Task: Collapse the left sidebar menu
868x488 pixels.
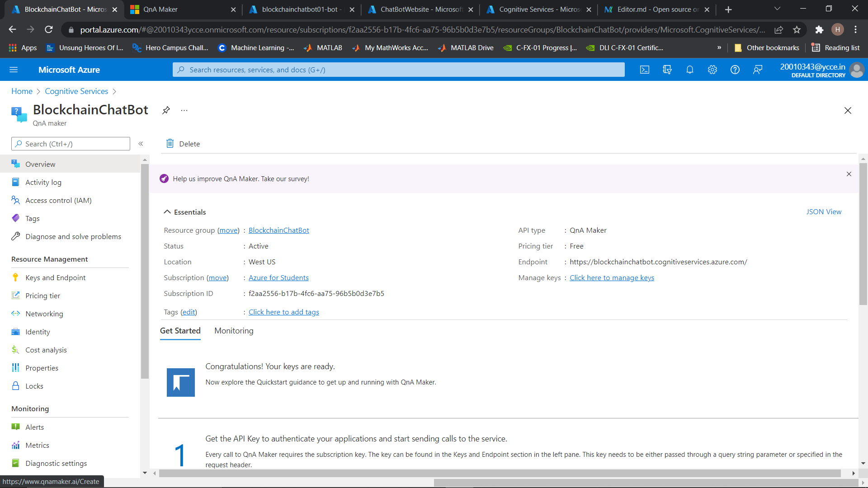Action: coord(141,144)
